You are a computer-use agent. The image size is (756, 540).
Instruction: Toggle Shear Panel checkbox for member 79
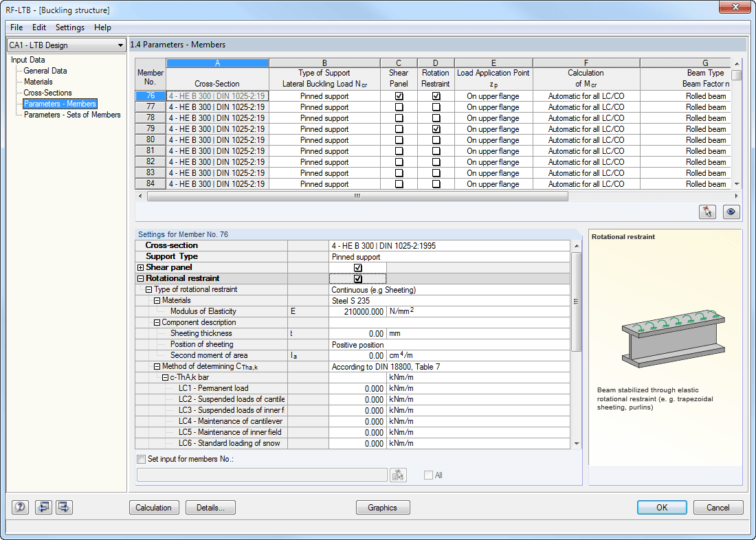point(399,129)
